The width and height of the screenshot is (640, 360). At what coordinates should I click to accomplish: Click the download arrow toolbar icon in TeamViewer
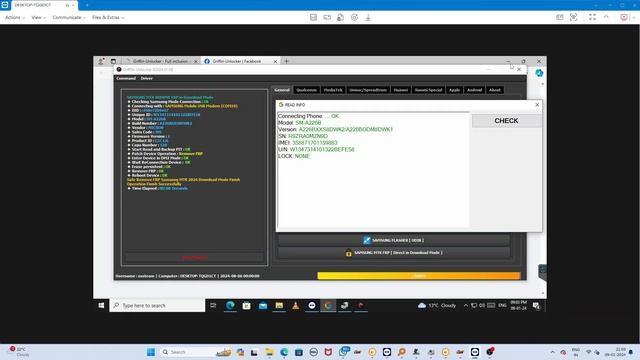(x=368, y=17)
